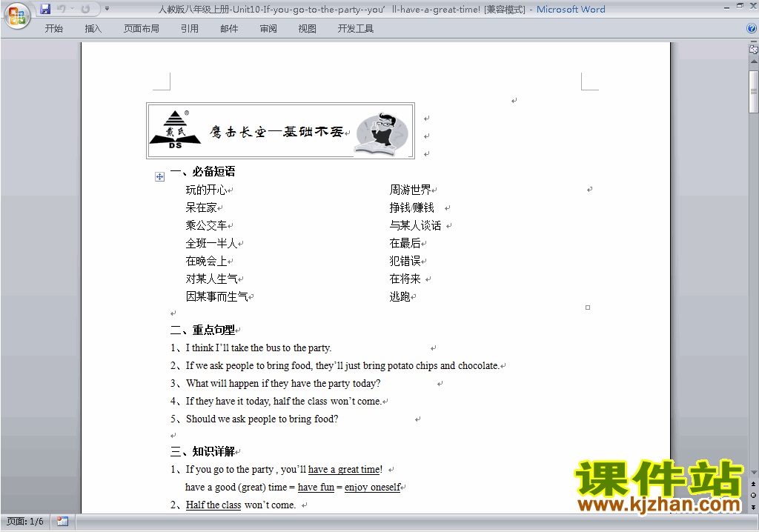This screenshot has height=532, width=759.
Task: Open Microsoft Word Help icon
Action: (x=752, y=29)
